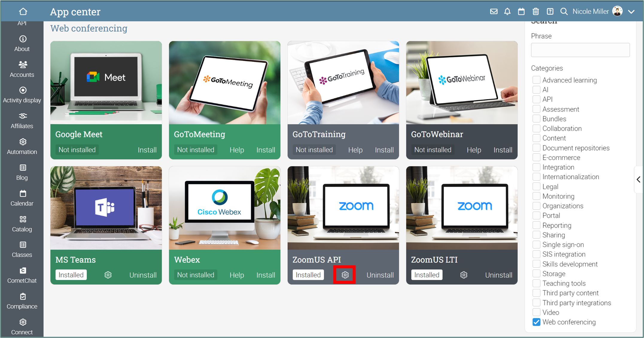This screenshot has width=644, height=338.
Task: Uncheck the Web conferencing category
Action: (x=536, y=322)
